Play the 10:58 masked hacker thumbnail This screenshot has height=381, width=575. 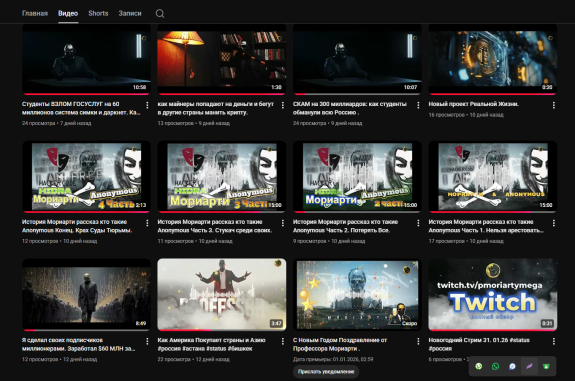pyautogui.click(x=86, y=59)
